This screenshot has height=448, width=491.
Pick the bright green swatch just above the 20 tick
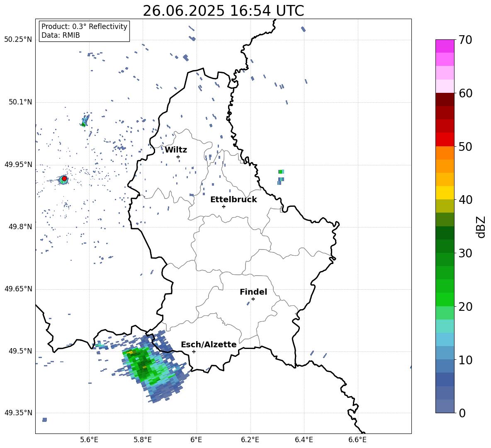(445, 299)
